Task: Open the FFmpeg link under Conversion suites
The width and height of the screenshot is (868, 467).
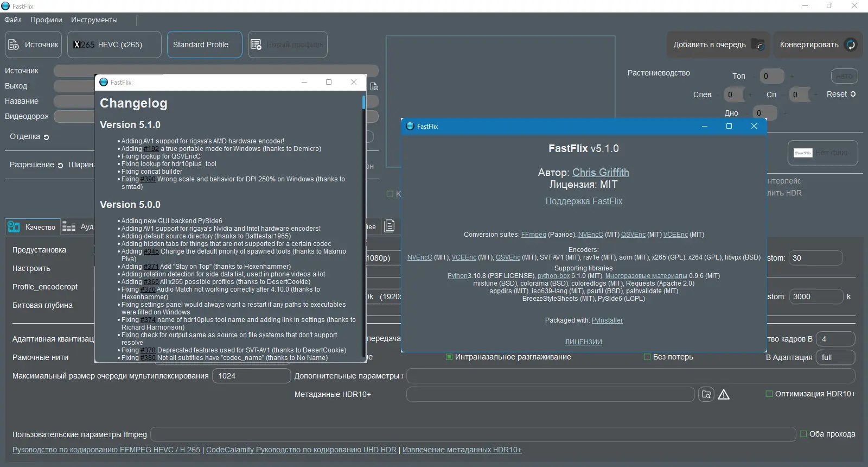Action: coord(534,235)
